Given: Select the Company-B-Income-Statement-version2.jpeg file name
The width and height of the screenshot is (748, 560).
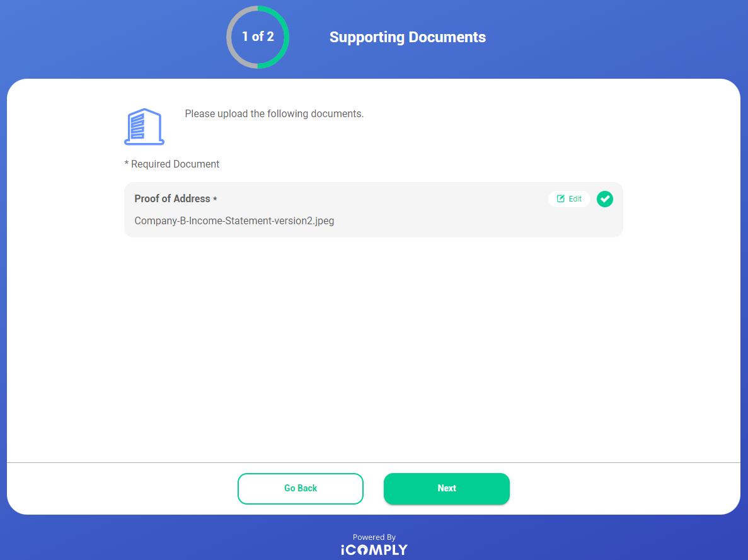Looking at the screenshot, I should 234,221.
